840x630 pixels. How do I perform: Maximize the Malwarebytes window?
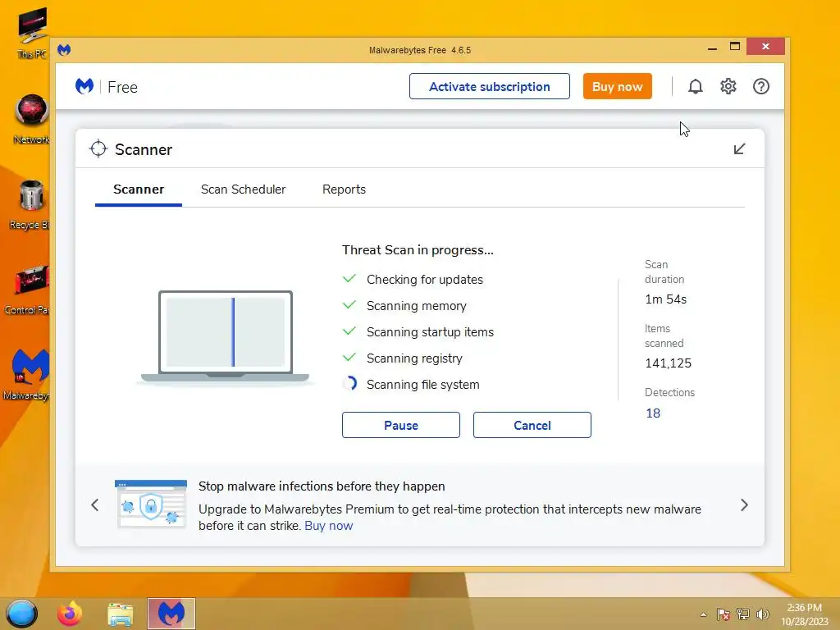click(x=735, y=47)
